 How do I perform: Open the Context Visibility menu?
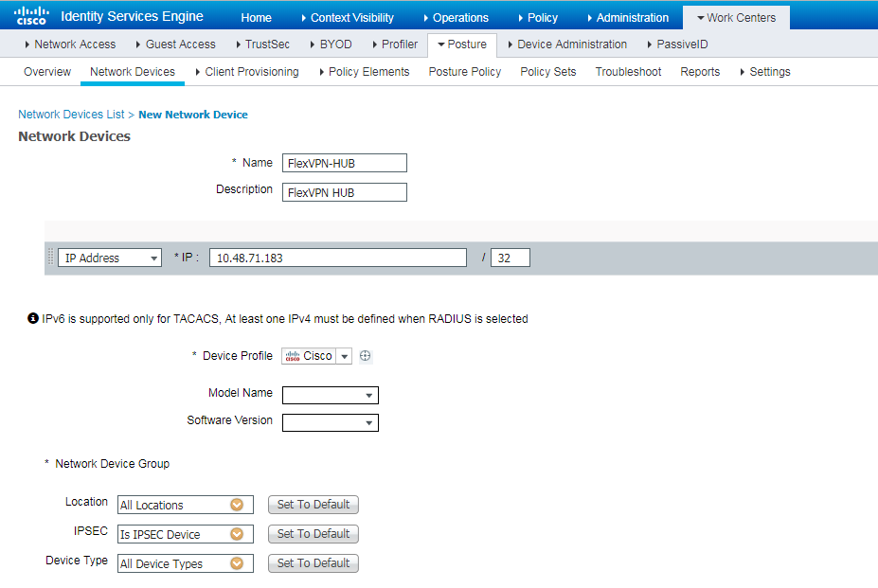(348, 17)
